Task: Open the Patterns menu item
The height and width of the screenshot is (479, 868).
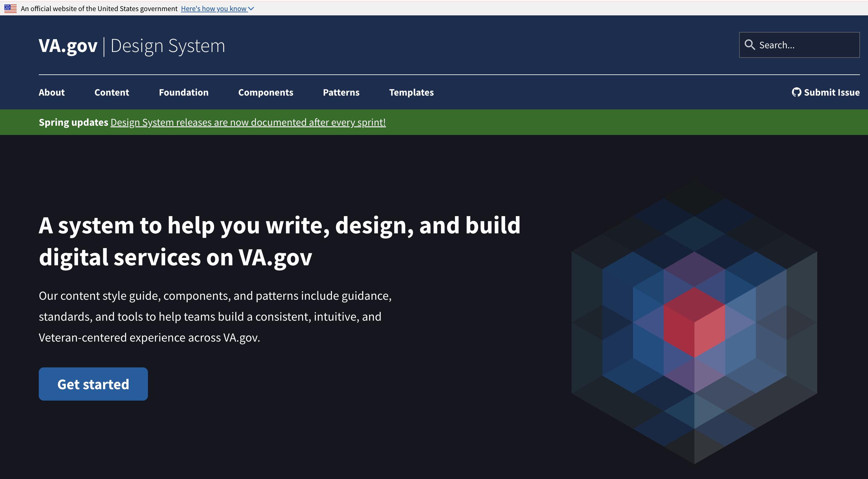Action: 341,92
